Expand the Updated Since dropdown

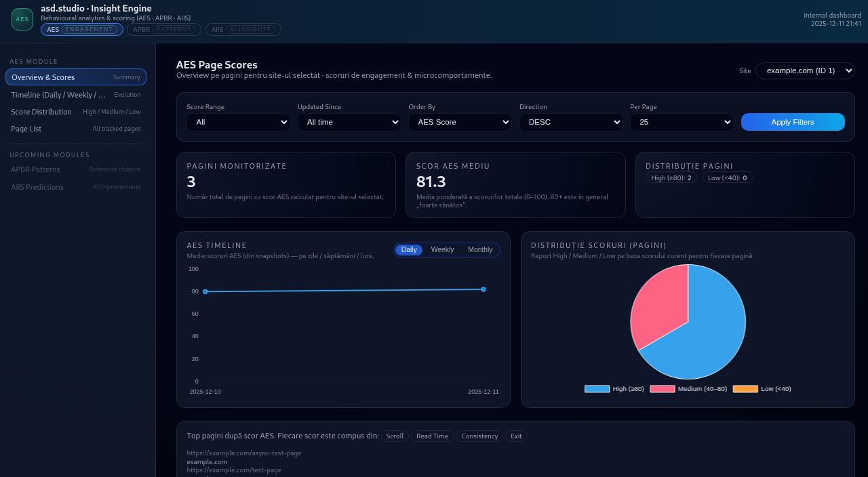(349, 122)
